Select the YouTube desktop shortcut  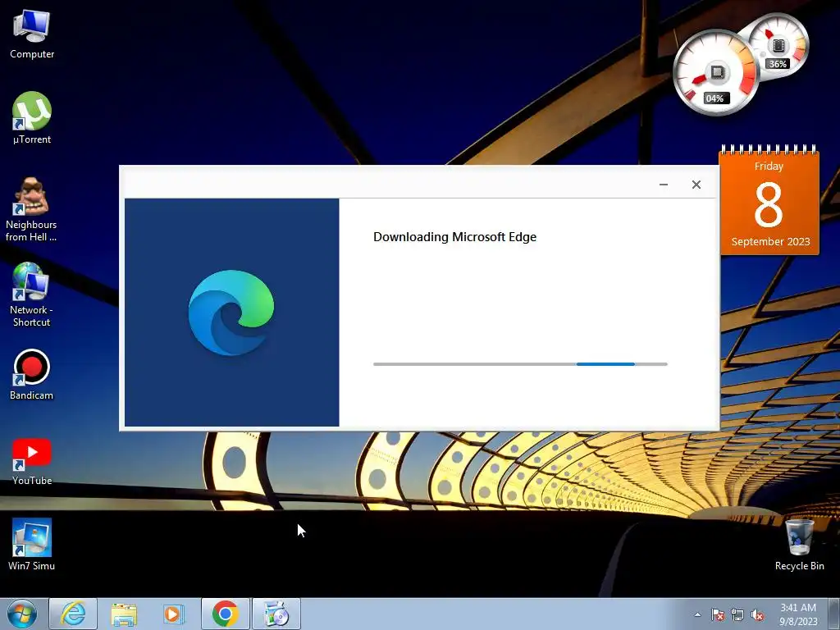(32, 462)
